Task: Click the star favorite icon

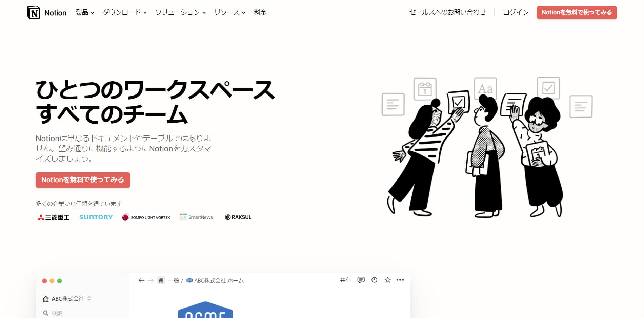Action: pyautogui.click(x=387, y=280)
